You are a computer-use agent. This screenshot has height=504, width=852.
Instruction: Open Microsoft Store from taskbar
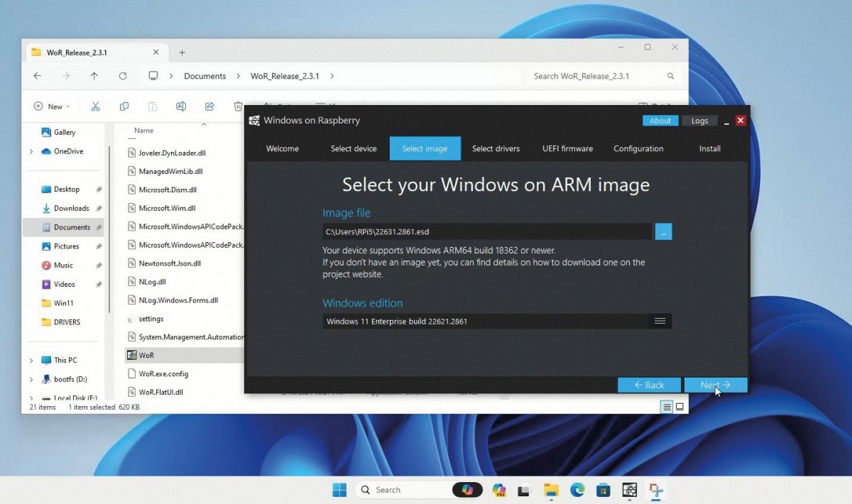[x=603, y=490]
